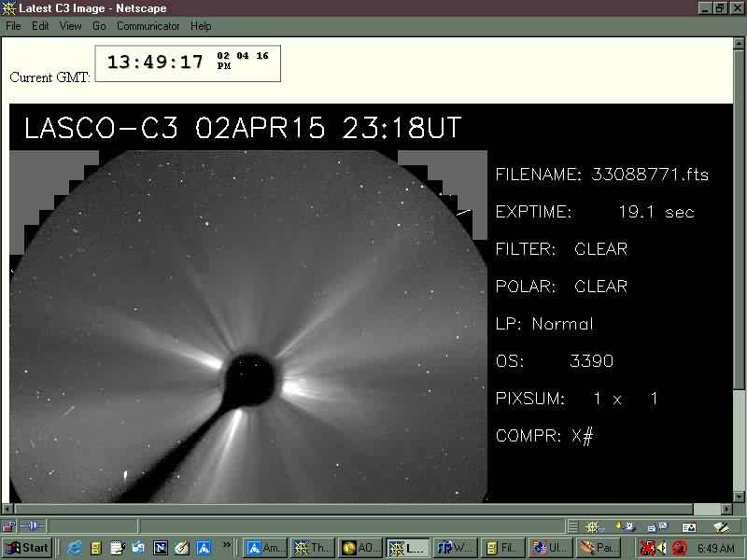Viewport: 747px width, 560px height.
Task: Switch to the "Am..." taskbar window
Action: [x=265, y=548]
